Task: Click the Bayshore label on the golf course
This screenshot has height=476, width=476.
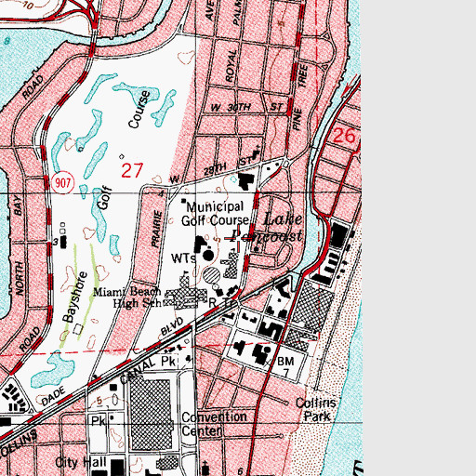Action: click(74, 297)
